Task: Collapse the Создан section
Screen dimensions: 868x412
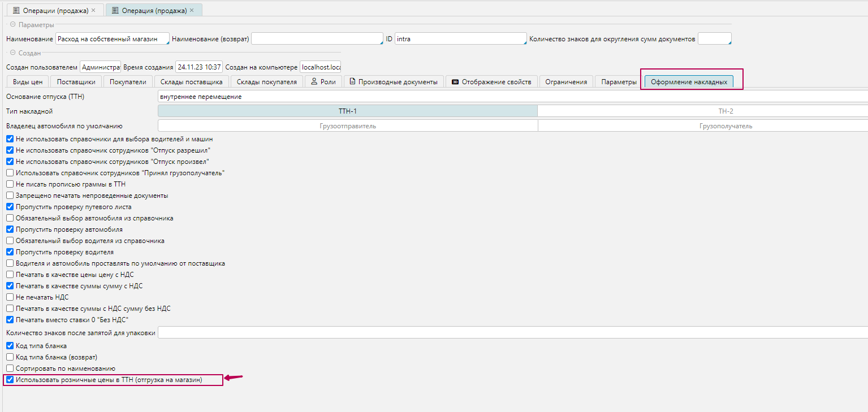Action: (12, 53)
